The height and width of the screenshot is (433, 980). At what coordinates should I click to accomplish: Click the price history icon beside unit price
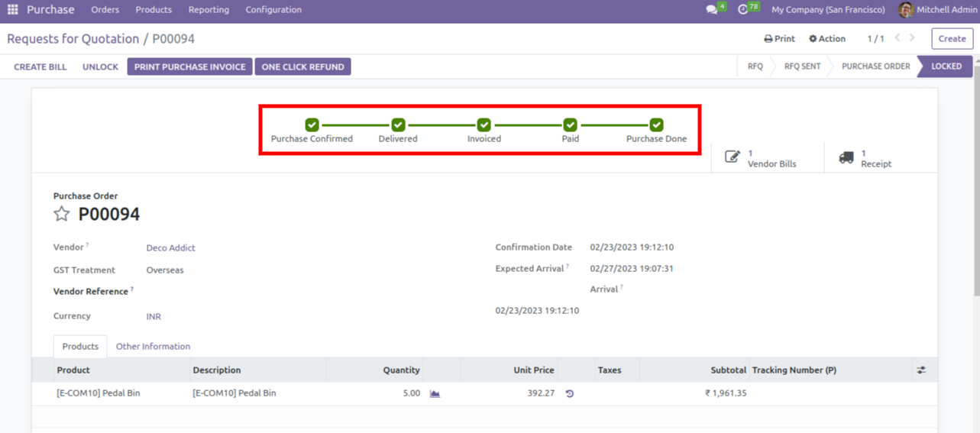tap(569, 394)
